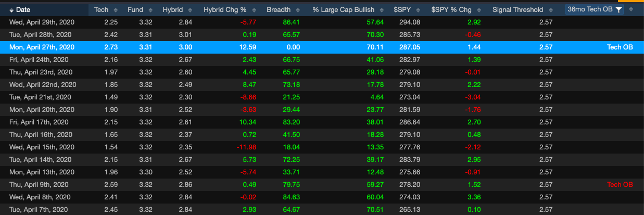Select the Tue, April 14th, 2020 row
This screenshot has height=215, width=644.
(322, 160)
